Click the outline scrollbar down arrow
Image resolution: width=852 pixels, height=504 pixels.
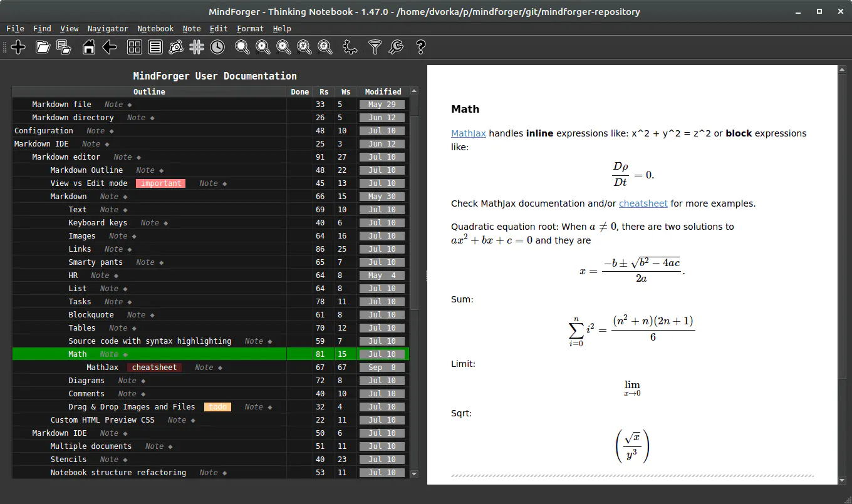[413, 474]
